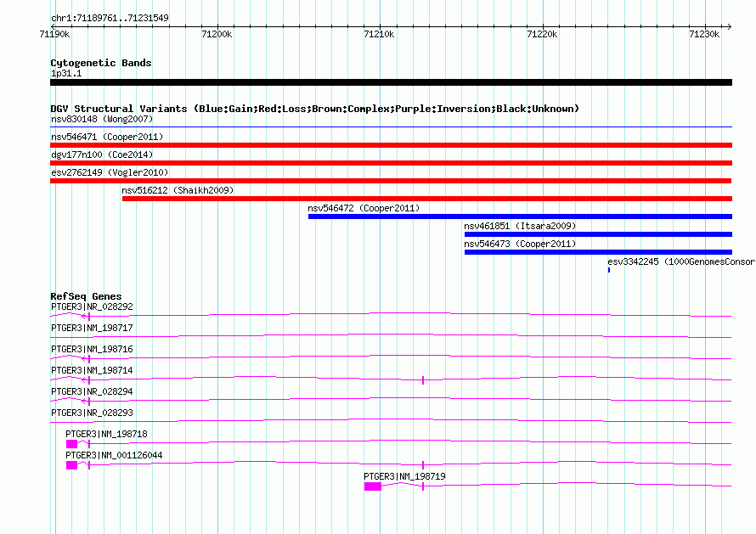Select the magenta exon block of NM_198719

coord(373,486)
